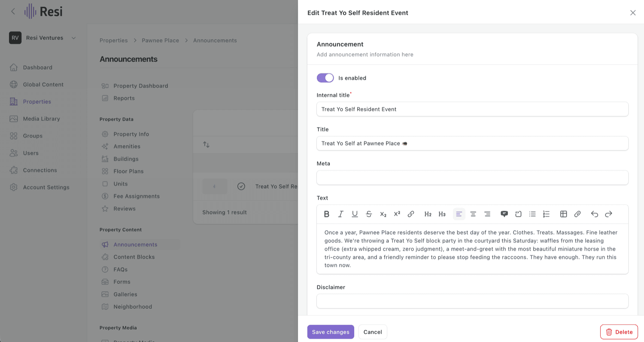Focus the Title field for the announcement
Screen dimensions: 644x342
click(x=472, y=144)
